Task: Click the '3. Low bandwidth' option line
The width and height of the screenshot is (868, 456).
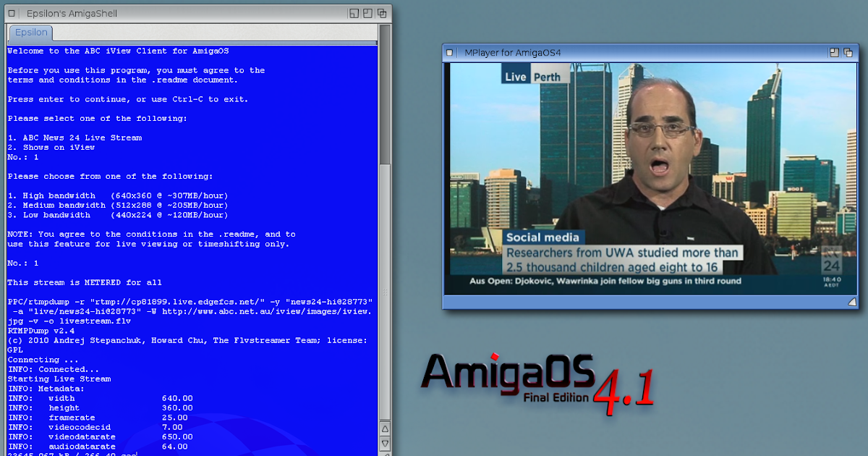Action: (118, 215)
